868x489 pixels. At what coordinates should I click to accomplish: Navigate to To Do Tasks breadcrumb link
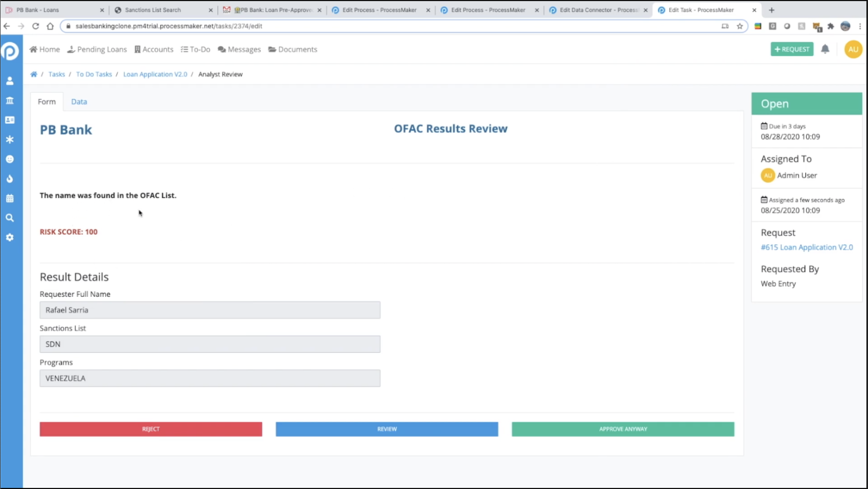coord(94,74)
